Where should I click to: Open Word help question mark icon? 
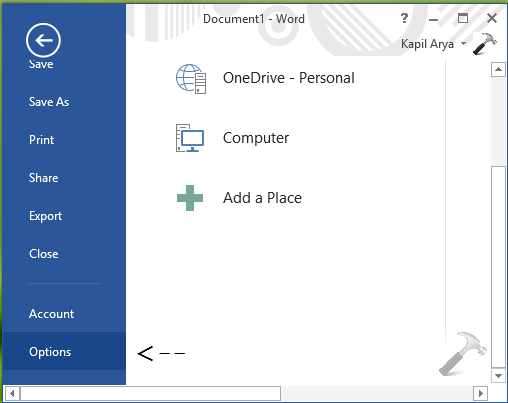pyautogui.click(x=404, y=18)
